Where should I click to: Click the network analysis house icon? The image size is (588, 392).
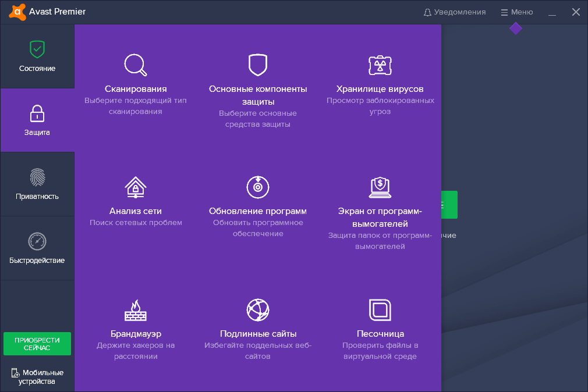point(136,187)
